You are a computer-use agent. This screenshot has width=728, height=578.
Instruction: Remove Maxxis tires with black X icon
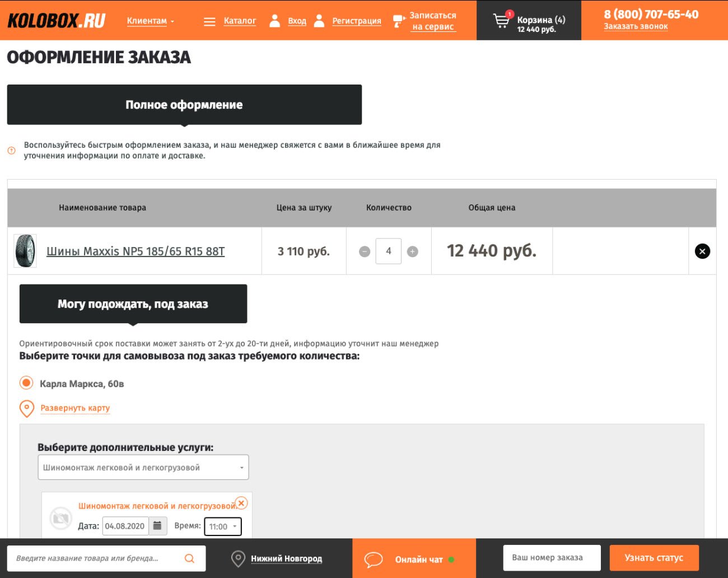[702, 251]
